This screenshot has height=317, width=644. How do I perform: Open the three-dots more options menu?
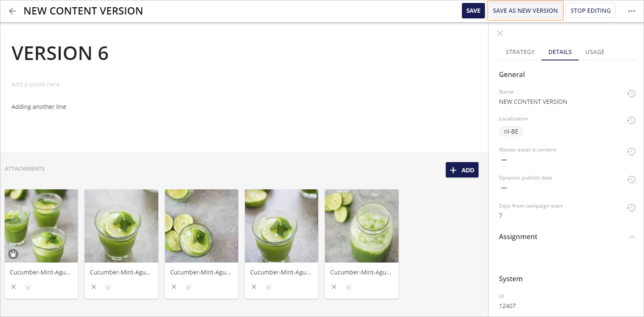click(x=632, y=11)
